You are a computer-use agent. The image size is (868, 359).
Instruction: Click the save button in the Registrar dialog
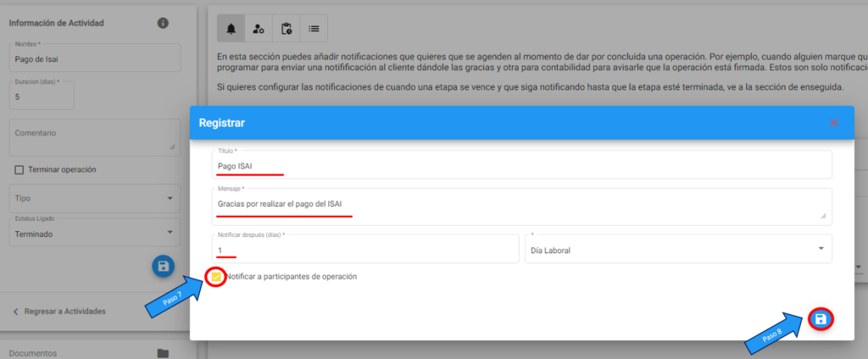821,319
